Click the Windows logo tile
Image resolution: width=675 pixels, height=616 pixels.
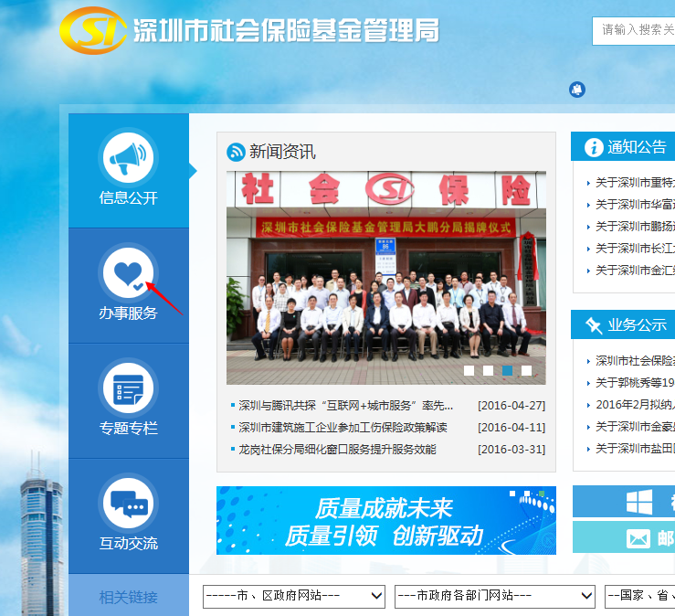click(639, 502)
